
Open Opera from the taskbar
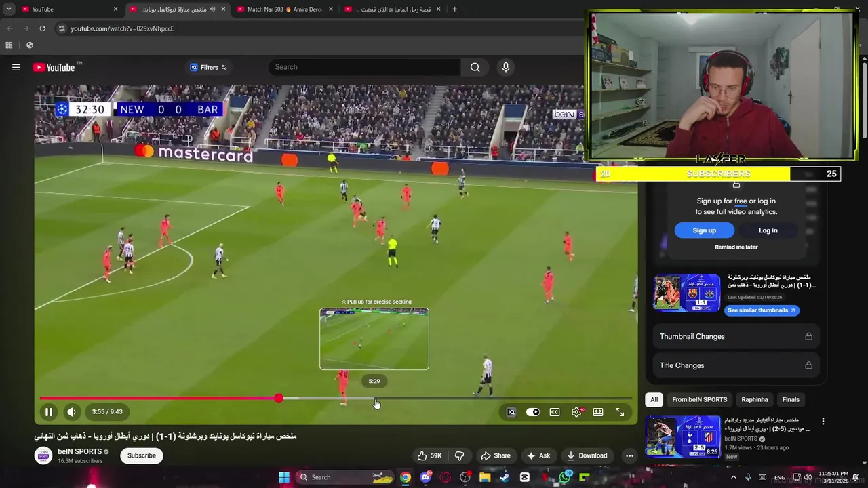coord(446,477)
